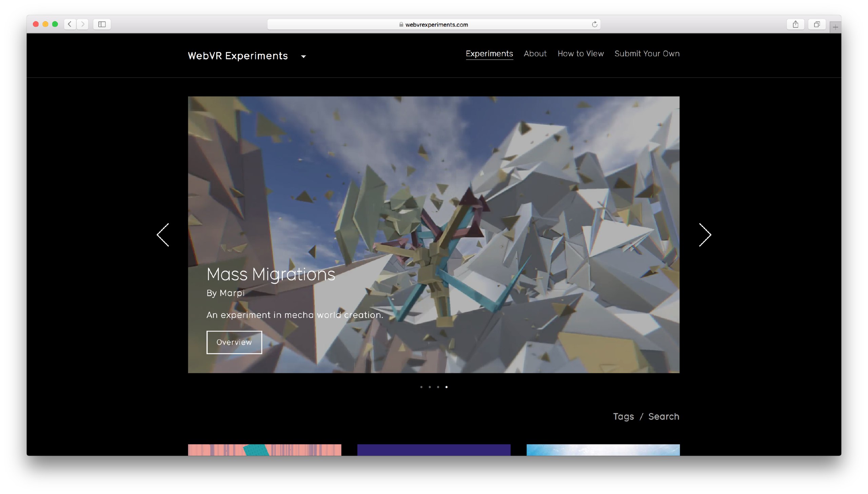Open the dark purple experiment thumbnail
This screenshot has width=868, height=494.
pos(434,450)
